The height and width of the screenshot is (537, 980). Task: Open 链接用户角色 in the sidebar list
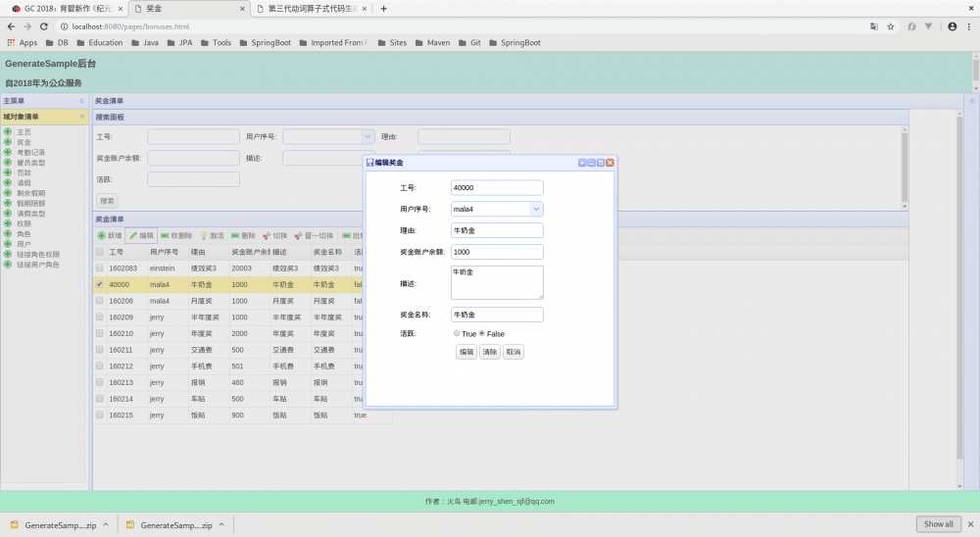[x=37, y=265]
